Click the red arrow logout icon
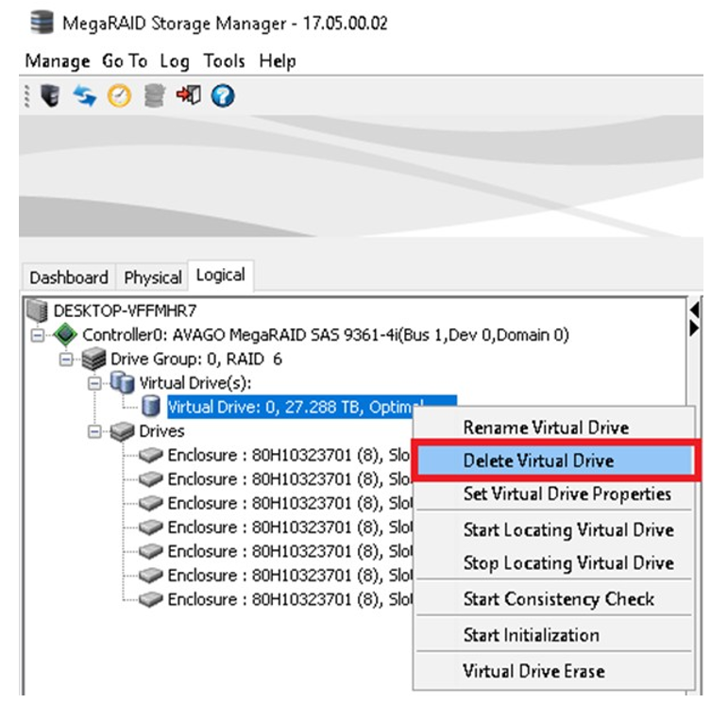Image resolution: width=728 pixels, height=720 pixels. (189, 95)
